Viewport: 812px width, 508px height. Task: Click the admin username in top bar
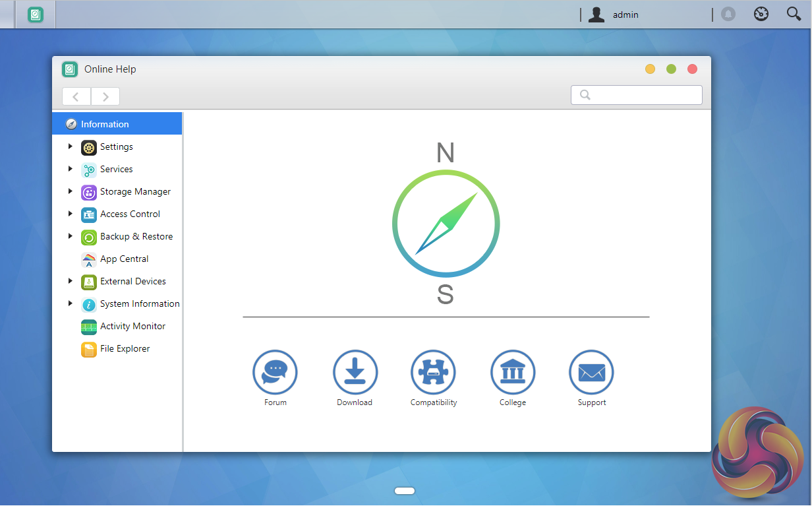[625, 15]
